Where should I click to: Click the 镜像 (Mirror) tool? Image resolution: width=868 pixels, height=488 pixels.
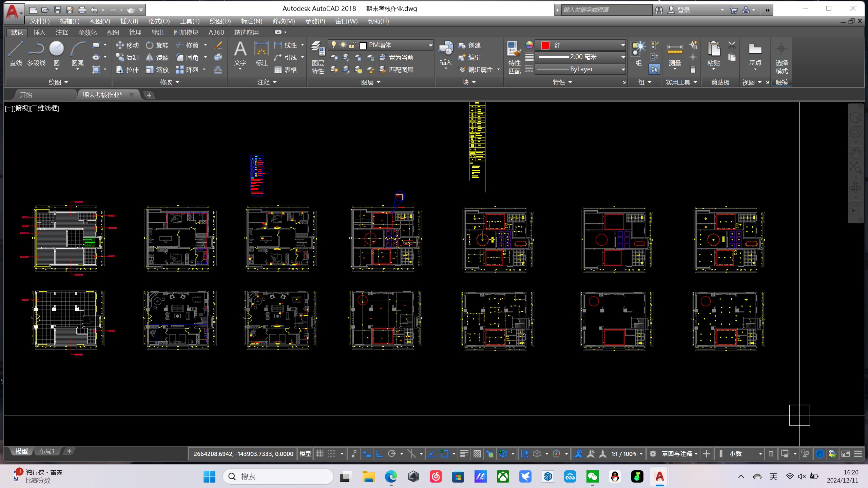point(157,57)
